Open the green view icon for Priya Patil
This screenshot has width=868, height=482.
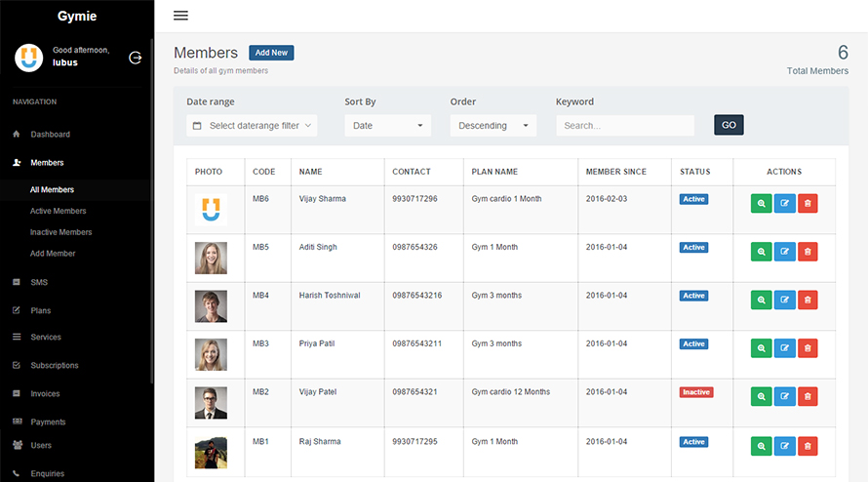click(x=761, y=347)
